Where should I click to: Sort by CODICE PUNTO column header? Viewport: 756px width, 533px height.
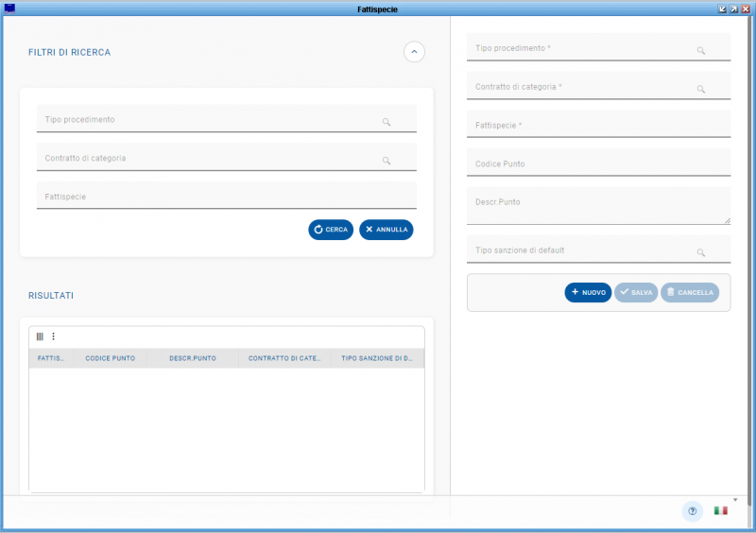(x=110, y=358)
